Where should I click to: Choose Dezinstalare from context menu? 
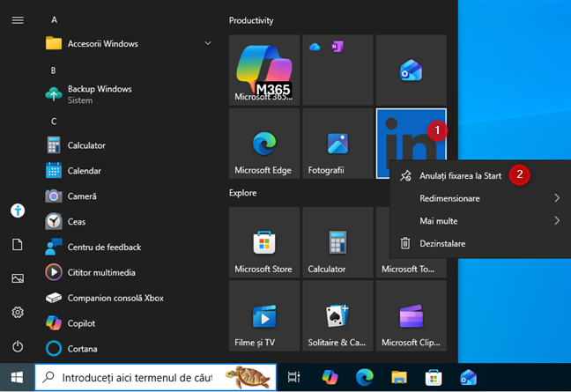[x=480, y=243]
